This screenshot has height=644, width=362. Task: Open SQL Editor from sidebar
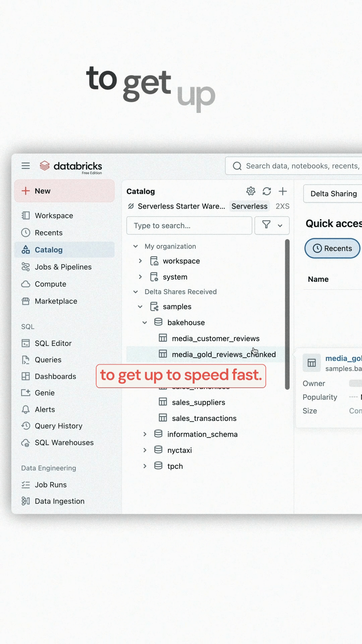[x=53, y=343]
